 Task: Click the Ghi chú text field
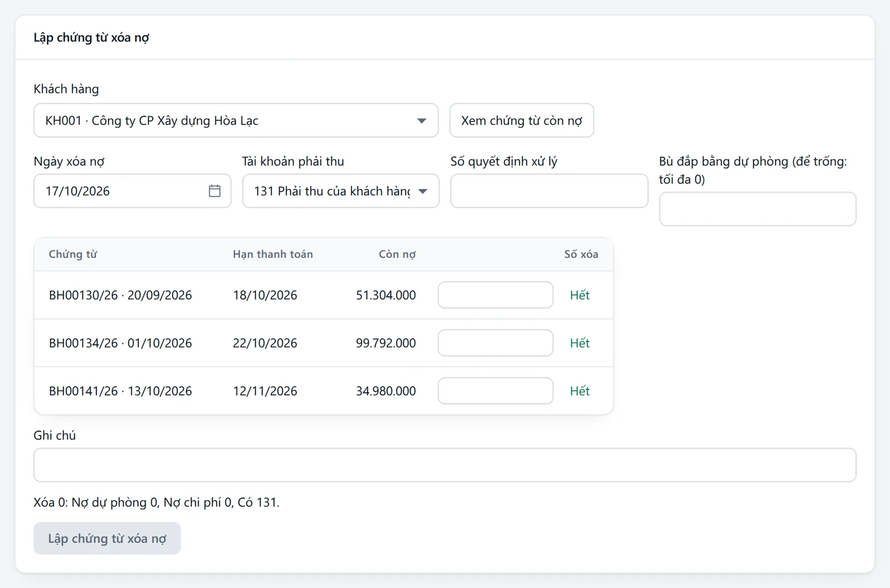click(x=444, y=465)
